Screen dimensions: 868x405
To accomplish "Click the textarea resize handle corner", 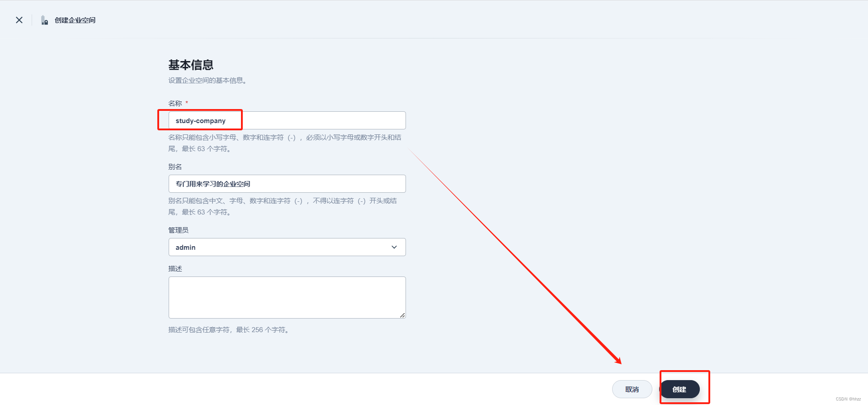I will pos(402,315).
